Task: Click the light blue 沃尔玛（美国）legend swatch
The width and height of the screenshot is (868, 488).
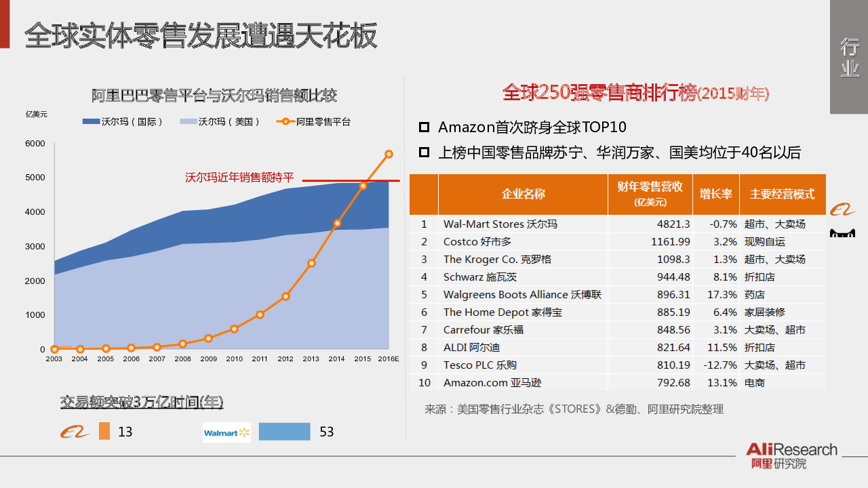Action: (188, 122)
